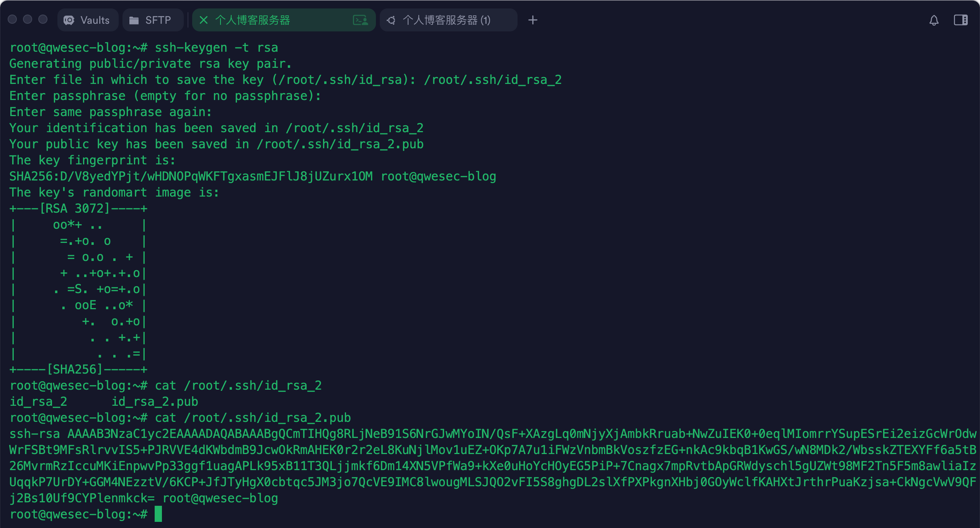This screenshot has height=528, width=980.
Task: Click the terminal cursor at the last prompt
Action: pos(158,514)
